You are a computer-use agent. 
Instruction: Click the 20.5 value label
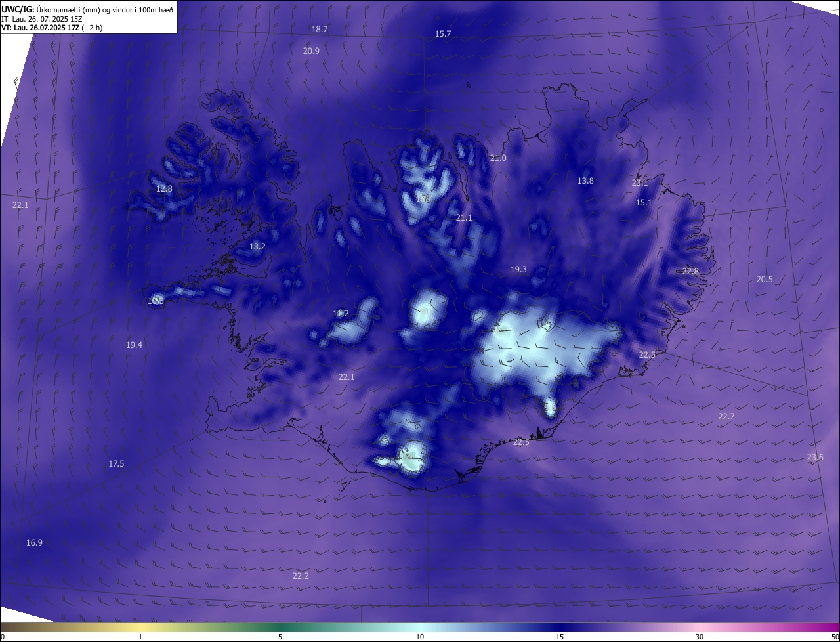765,279
